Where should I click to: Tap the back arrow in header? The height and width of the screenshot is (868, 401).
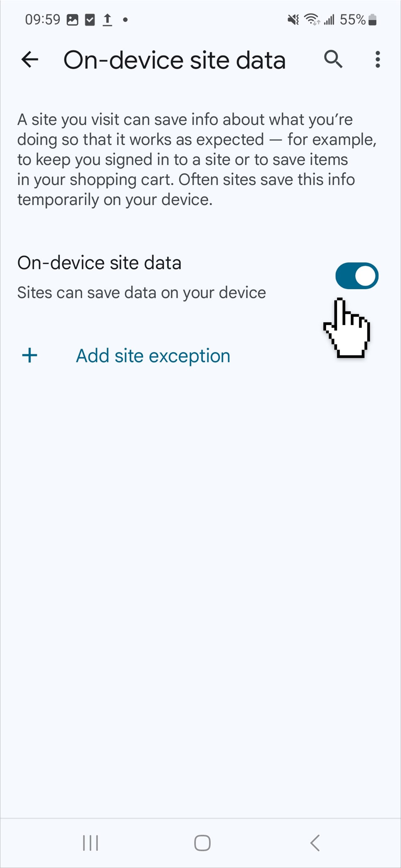pyautogui.click(x=30, y=60)
